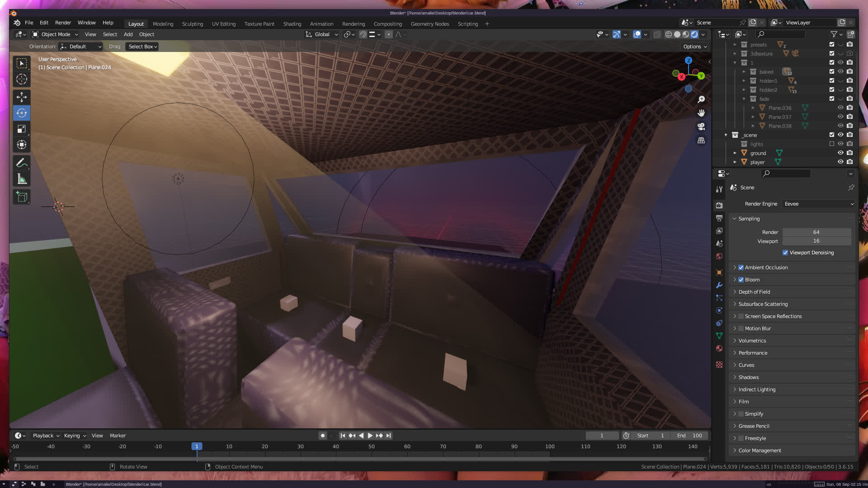
Task: Expand the Depth of Field panel
Action: 754,292
